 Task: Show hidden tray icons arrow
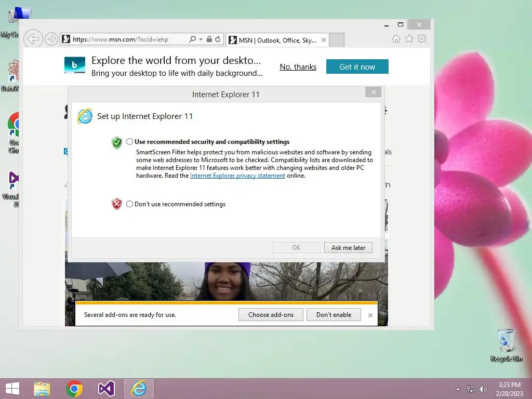click(x=458, y=389)
